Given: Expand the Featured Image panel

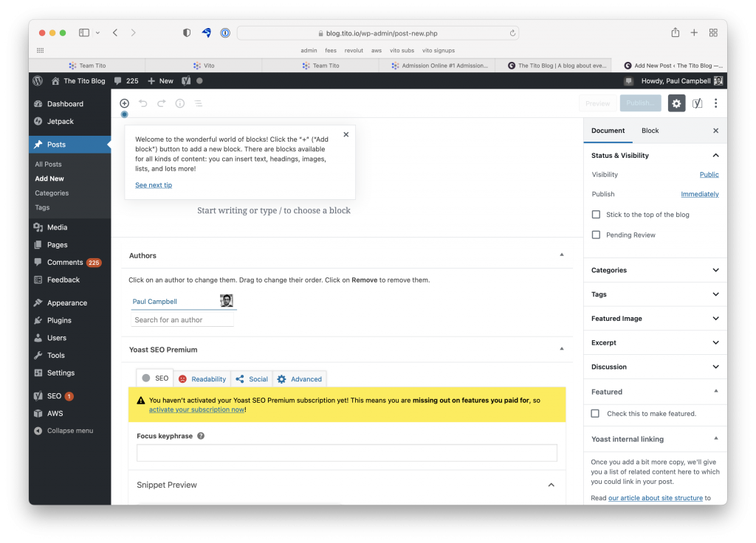Looking at the screenshot, I should [x=716, y=318].
